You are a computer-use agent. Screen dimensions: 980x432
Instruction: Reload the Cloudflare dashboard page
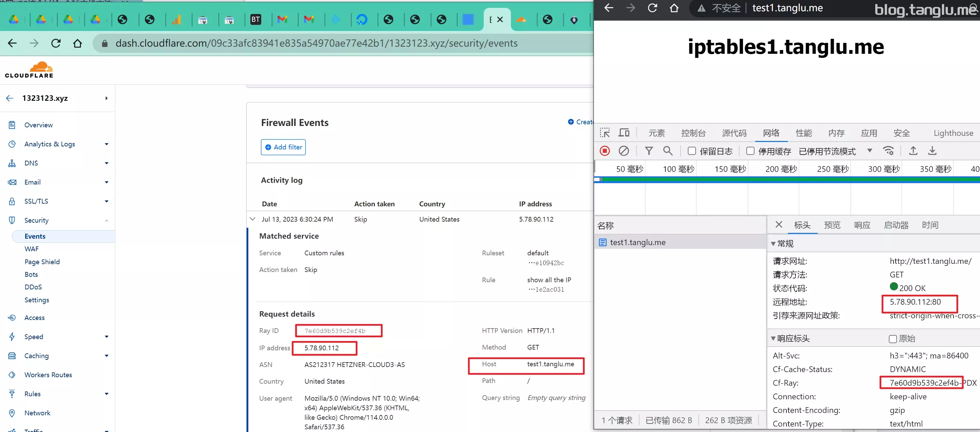(x=56, y=43)
